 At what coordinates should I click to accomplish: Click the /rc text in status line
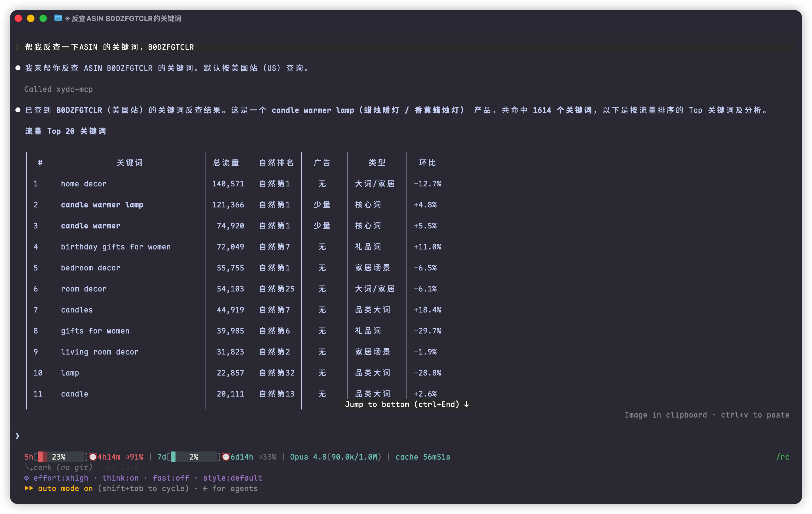click(782, 457)
